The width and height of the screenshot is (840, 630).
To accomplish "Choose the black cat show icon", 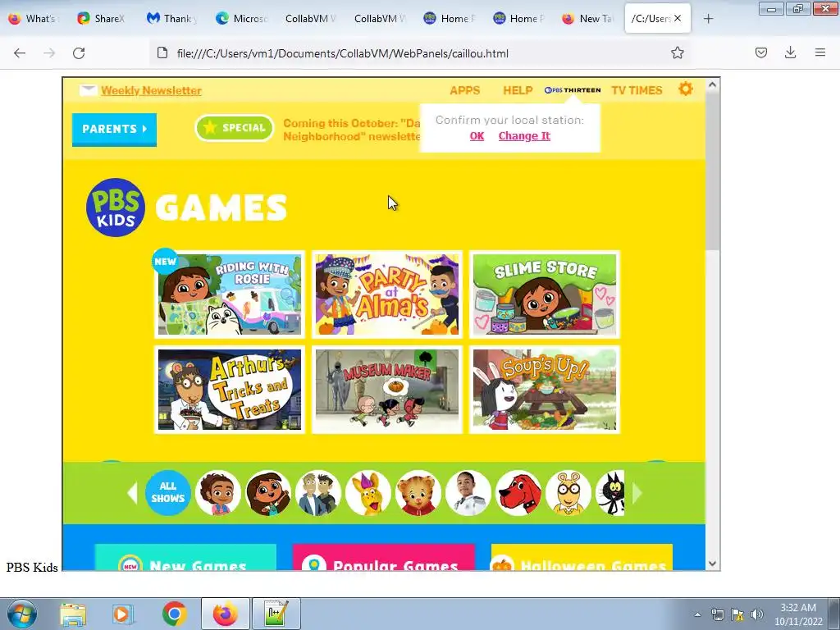I will [610, 493].
